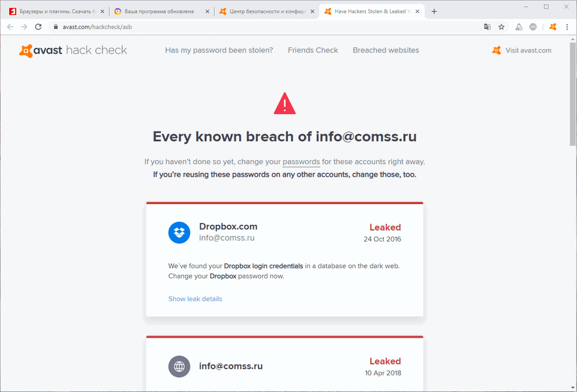Click the Dropbox logo on breach card

(x=179, y=232)
